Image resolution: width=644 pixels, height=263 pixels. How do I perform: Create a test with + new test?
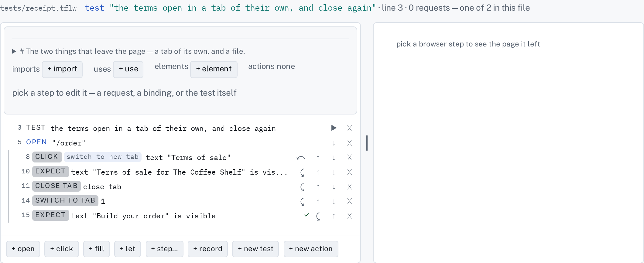click(x=255, y=249)
